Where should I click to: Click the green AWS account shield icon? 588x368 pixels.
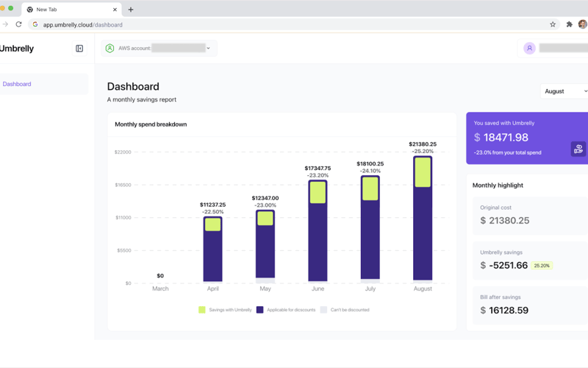pyautogui.click(x=110, y=48)
